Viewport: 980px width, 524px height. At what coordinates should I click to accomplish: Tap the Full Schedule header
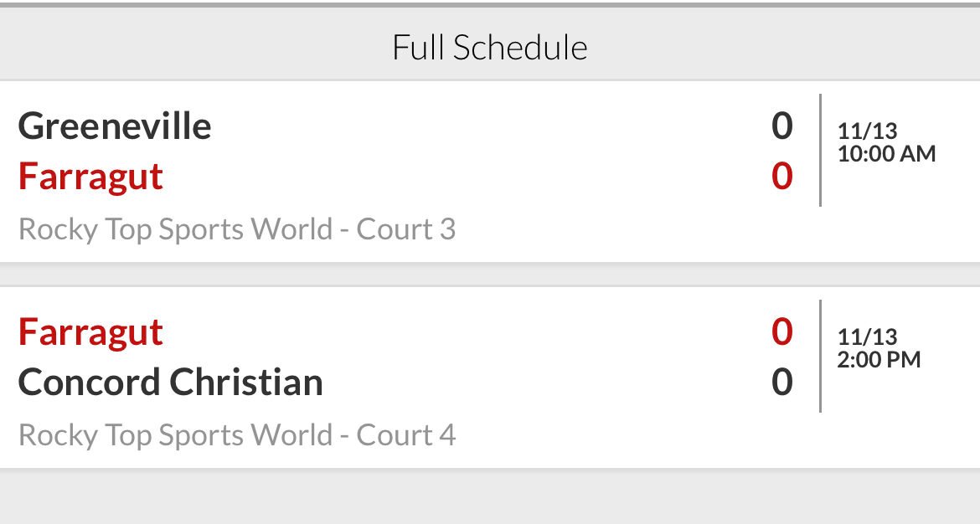[x=490, y=48]
